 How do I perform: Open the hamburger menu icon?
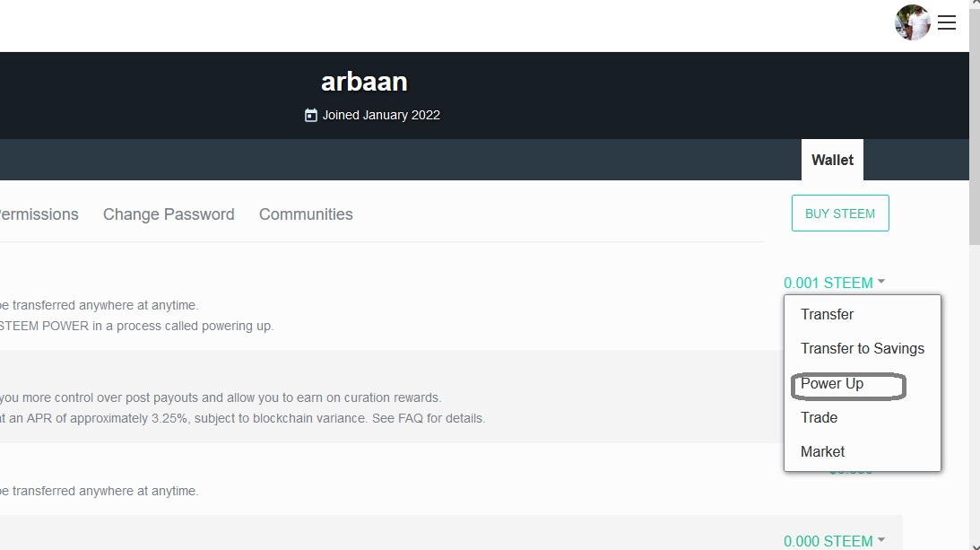pyautogui.click(x=946, y=22)
